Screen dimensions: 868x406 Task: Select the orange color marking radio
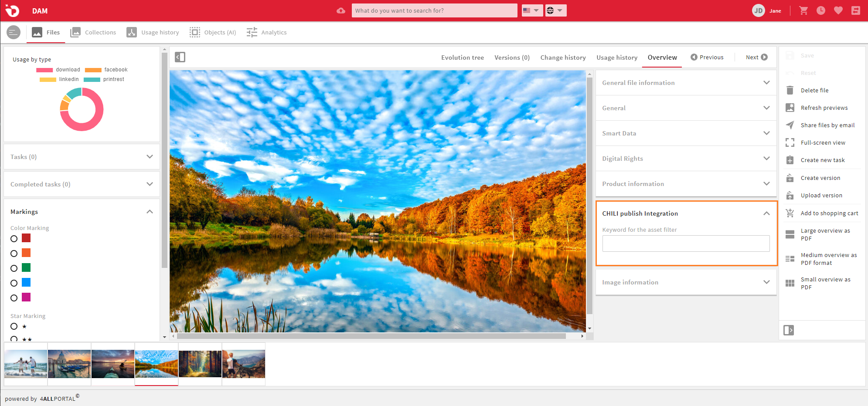(14, 254)
